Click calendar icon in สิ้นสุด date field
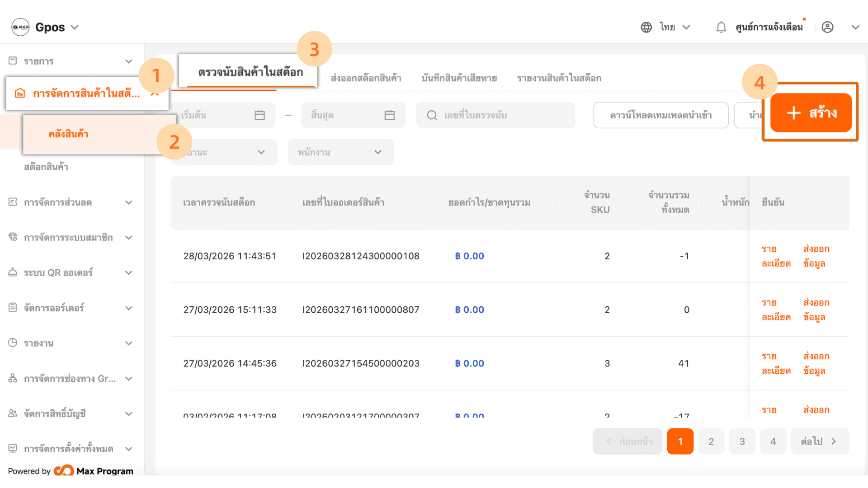This screenshot has height=488, width=868. [389, 115]
